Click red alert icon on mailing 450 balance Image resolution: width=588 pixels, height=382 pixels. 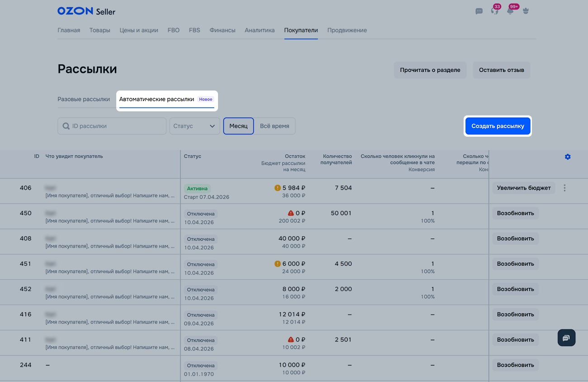point(291,213)
